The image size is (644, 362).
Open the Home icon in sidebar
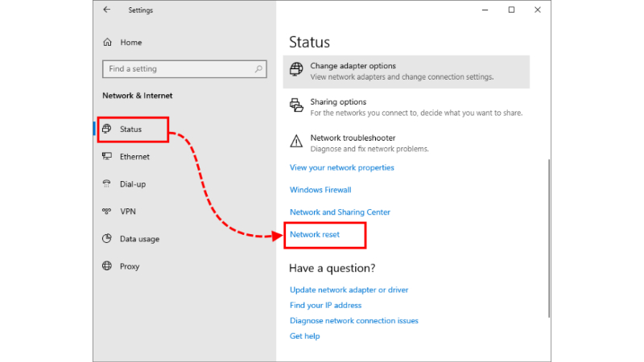coord(108,43)
